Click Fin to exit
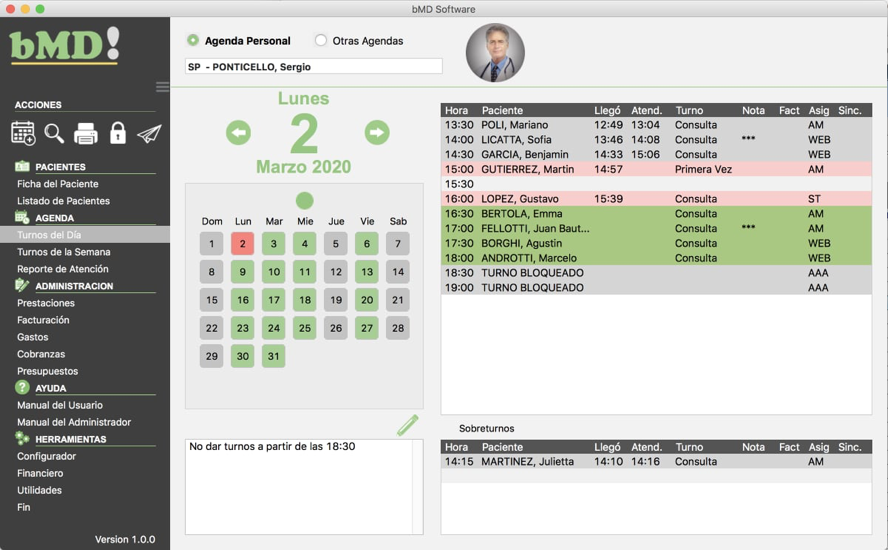The image size is (888, 550). click(24, 507)
